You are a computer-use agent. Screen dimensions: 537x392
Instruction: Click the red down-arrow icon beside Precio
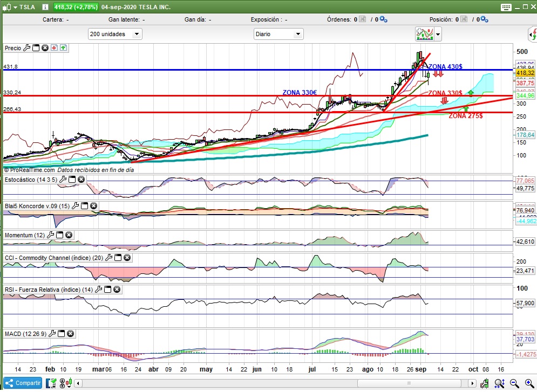coord(54,48)
